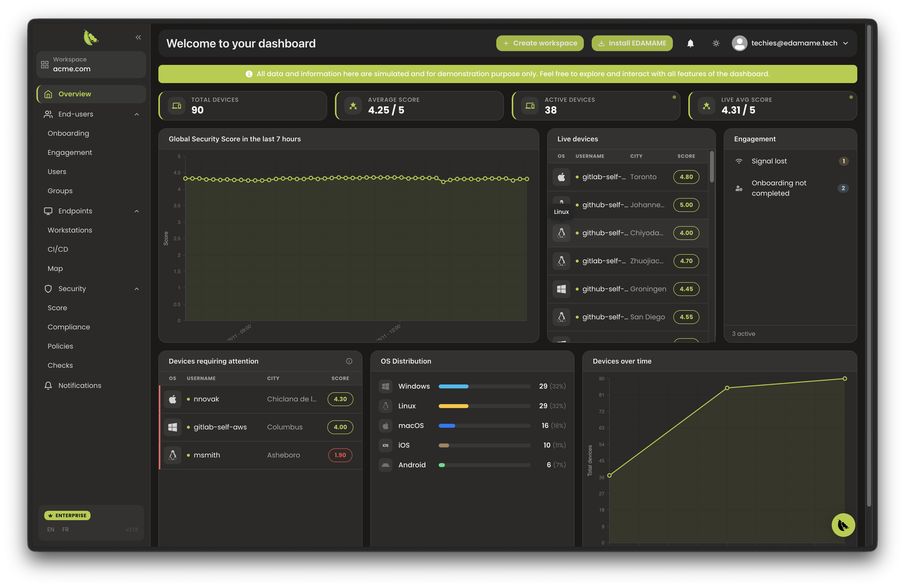Viewport: 905px width, 588px height.
Task: Open Policies page
Action: coord(60,346)
